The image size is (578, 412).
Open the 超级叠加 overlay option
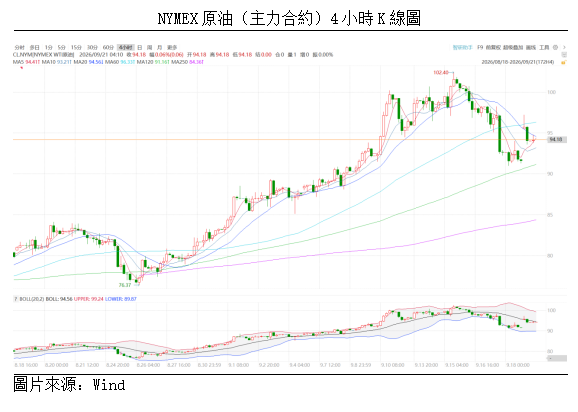513,48
